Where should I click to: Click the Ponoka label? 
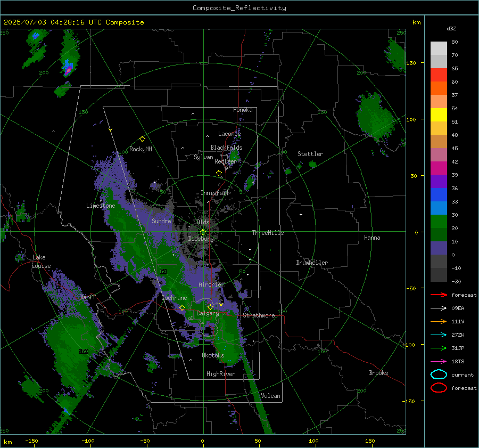[243, 110]
